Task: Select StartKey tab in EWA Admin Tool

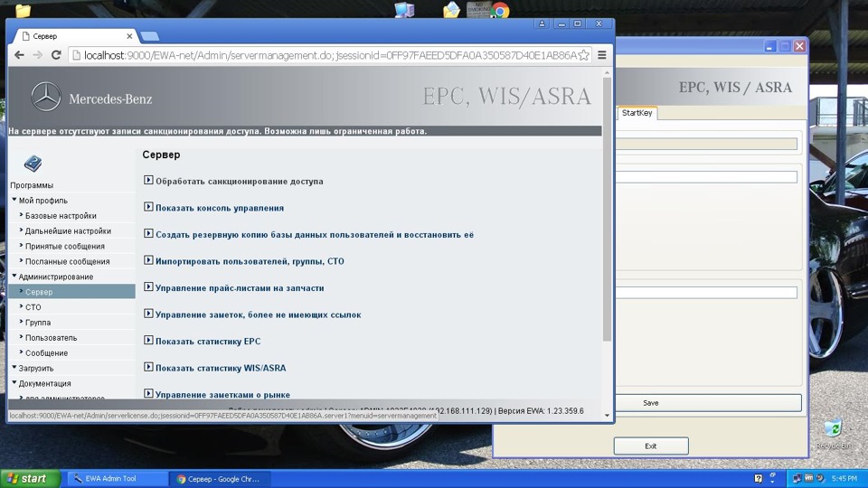Action: [x=637, y=113]
